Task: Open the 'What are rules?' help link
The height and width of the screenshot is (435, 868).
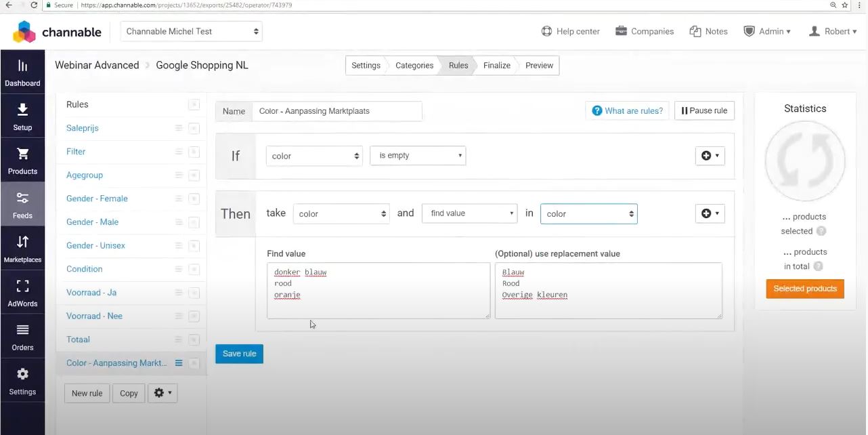Action: 627,111
